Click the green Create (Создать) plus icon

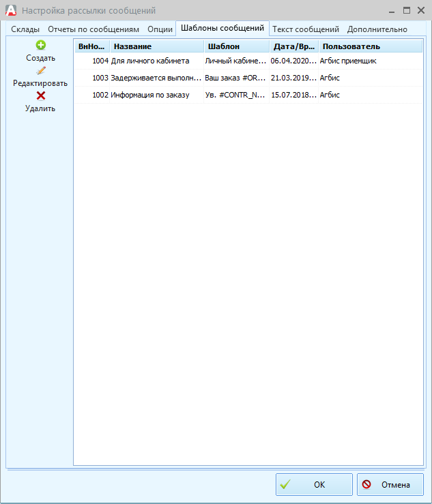(40, 46)
